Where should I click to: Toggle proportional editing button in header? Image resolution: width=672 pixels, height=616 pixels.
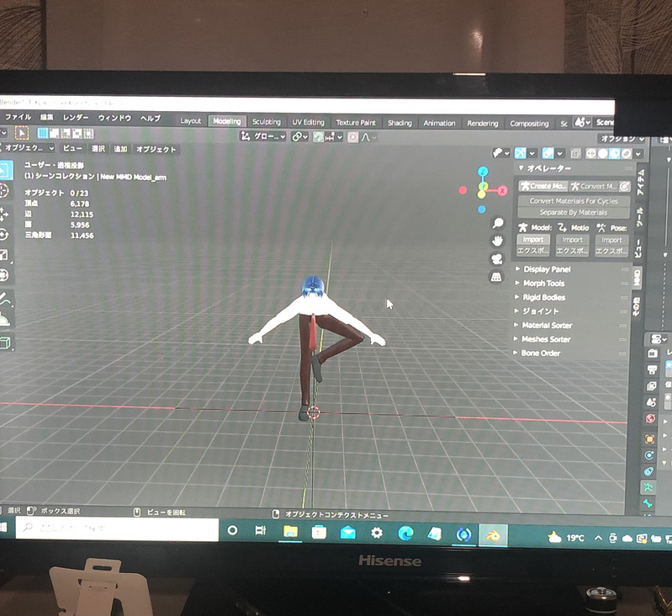click(x=352, y=137)
